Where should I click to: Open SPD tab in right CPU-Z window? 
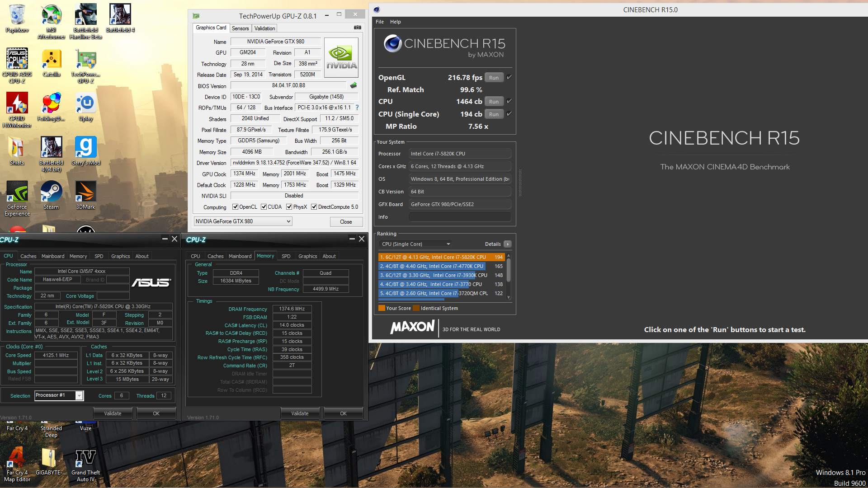tap(286, 256)
